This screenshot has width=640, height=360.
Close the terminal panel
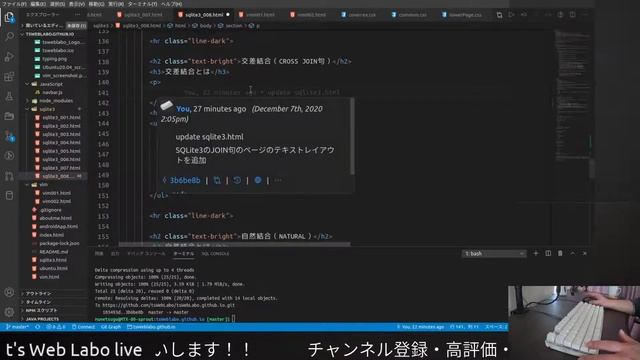click(584, 253)
